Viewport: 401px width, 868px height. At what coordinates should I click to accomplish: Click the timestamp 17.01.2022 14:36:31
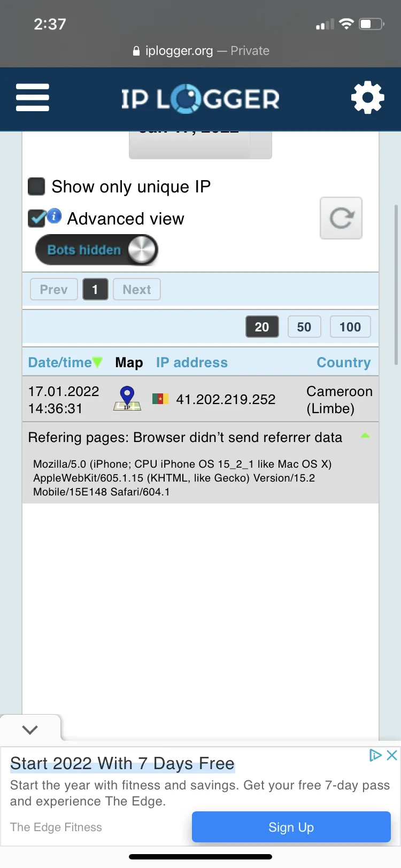tap(64, 400)
